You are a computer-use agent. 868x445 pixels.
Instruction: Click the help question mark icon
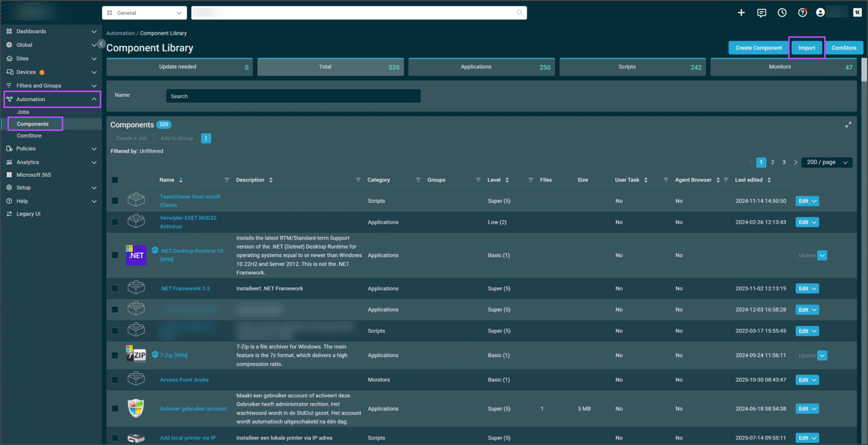[x=802, y=13]
